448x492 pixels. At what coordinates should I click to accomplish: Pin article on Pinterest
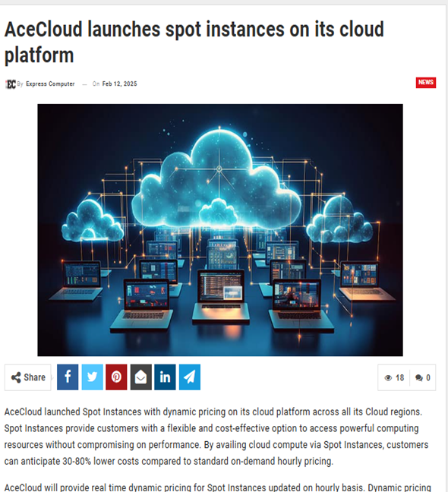(116, 377)
